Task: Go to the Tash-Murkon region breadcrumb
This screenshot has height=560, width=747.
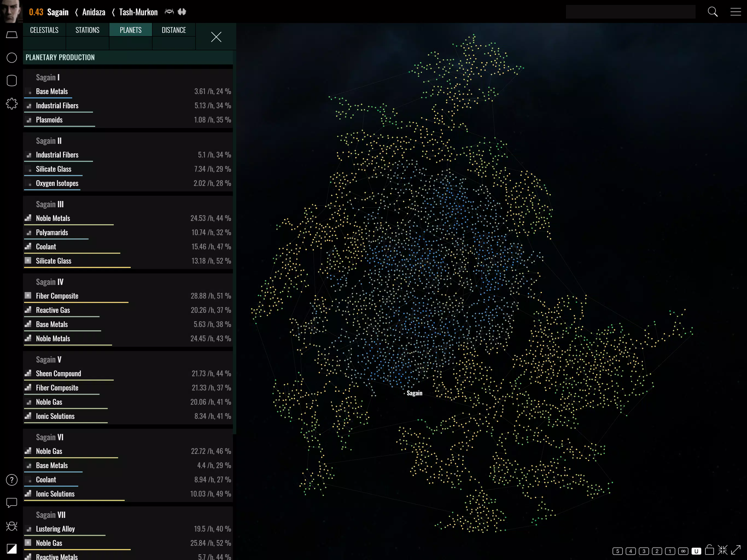Action: click(x=138, y=12)
